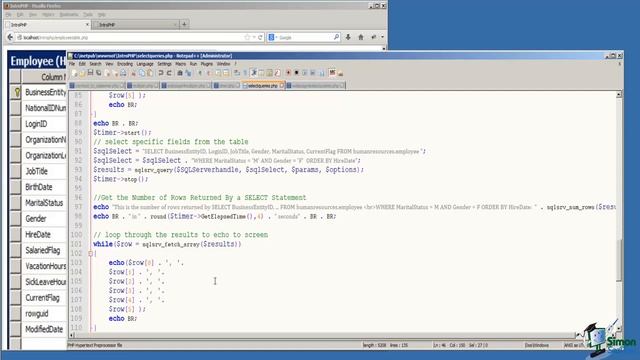This screenshot has width=640, height=360.
Task: Click the Firefox search magnifier icon
Action: pyautogui.click(x=336, y=37)
